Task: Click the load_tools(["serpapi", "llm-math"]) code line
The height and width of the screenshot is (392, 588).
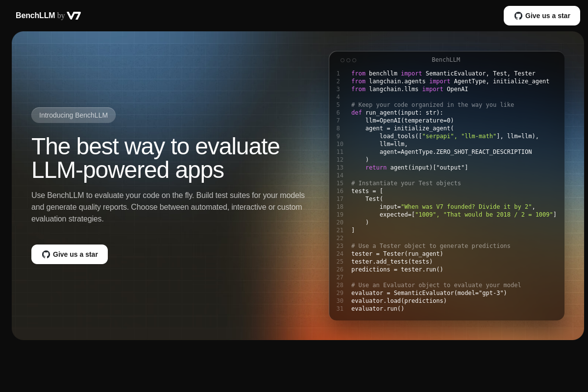Action: 459,136
